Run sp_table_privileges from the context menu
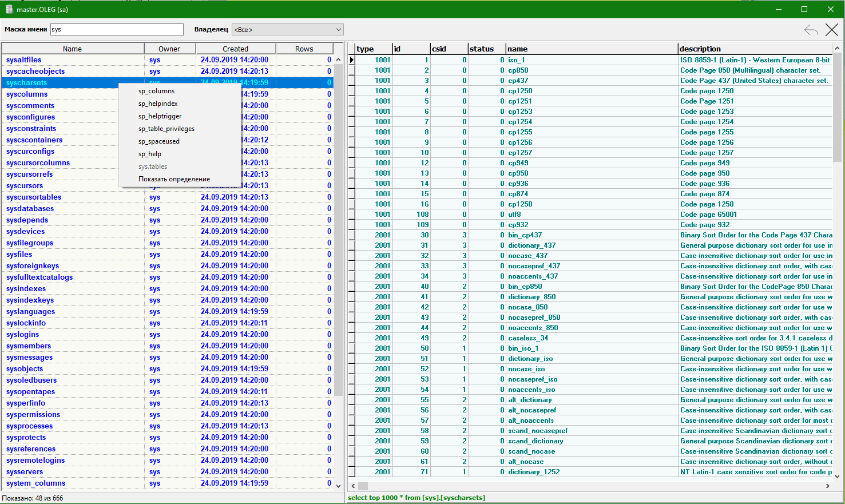Screen dimensions: 845x504 166,129
